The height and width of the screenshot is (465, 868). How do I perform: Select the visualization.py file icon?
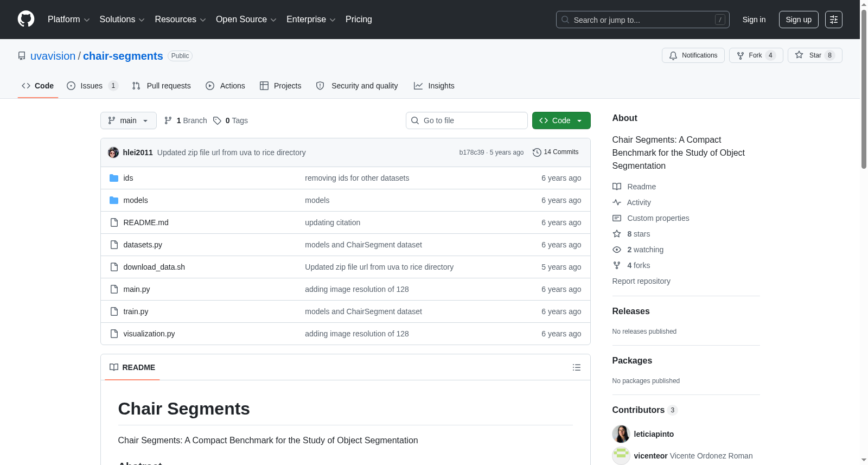tap(114, 334)
